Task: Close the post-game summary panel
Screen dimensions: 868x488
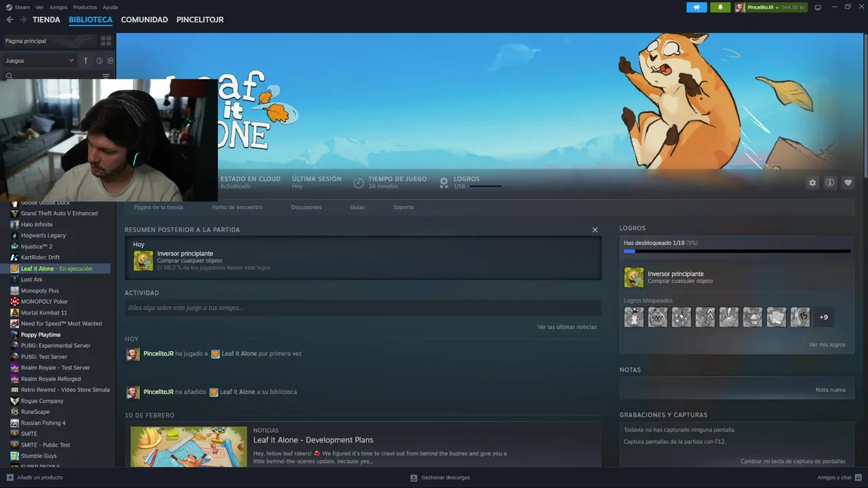Action: coord(595,230)
